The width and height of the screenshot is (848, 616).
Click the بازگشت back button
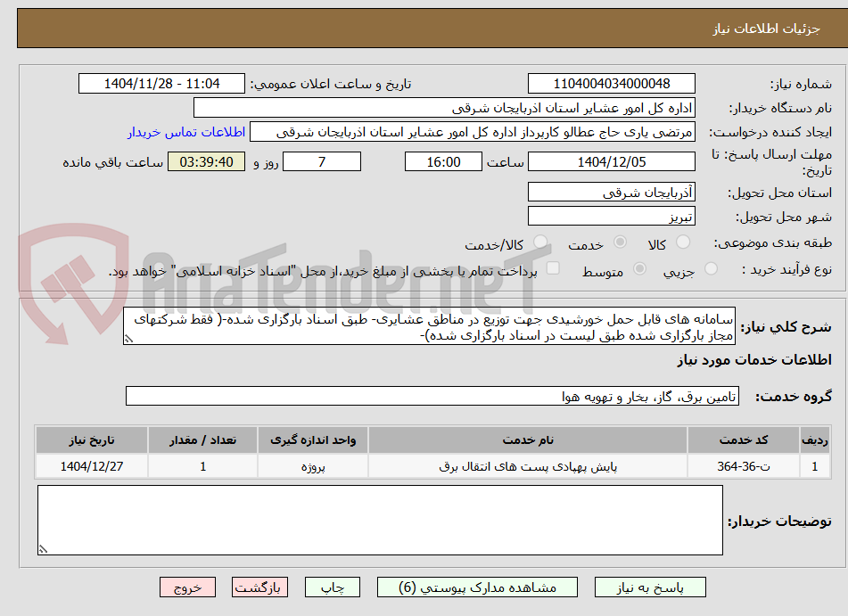click(x=259, y=587)
